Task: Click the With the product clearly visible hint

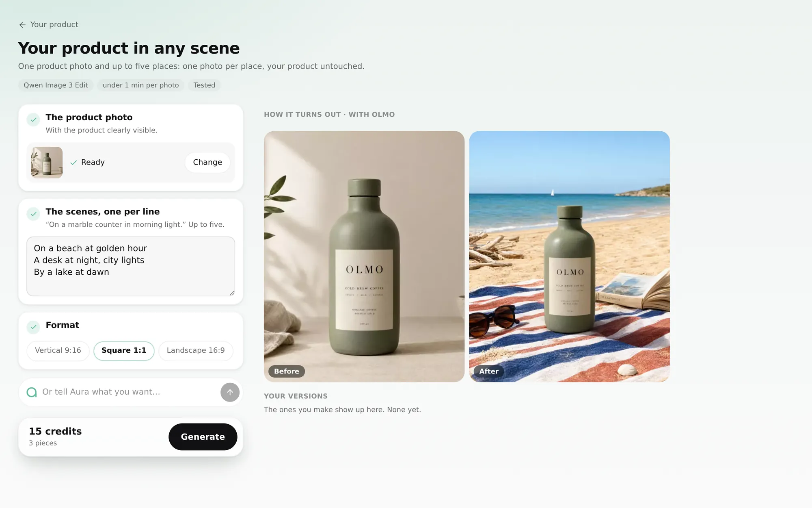Action: click(101, 130)
